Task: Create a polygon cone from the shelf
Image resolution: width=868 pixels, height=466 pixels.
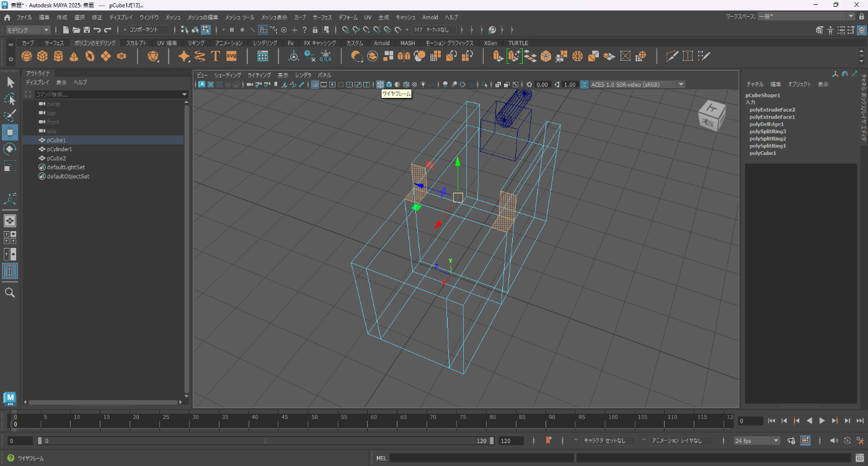Action: pyautogui.click(x=74, y=56)
